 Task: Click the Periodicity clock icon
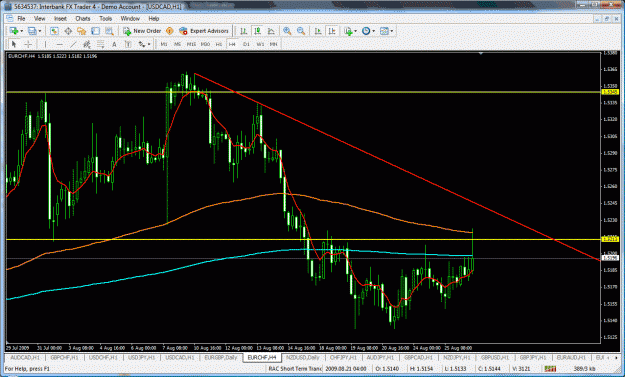point(366,31)
